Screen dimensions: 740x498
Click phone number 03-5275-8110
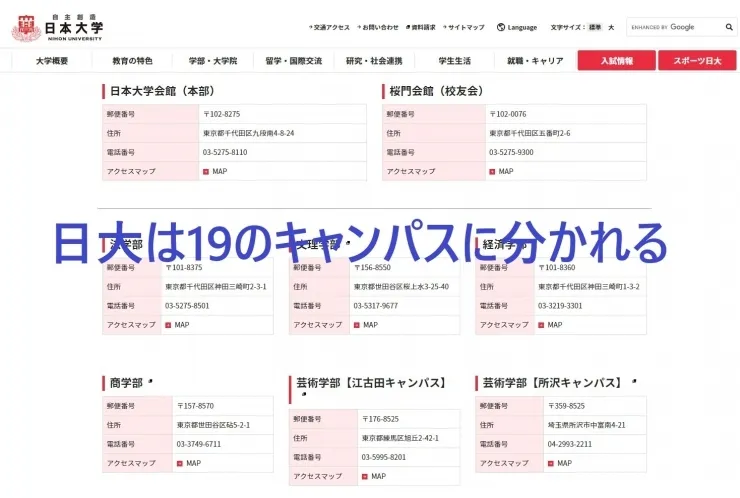[225, 152]
